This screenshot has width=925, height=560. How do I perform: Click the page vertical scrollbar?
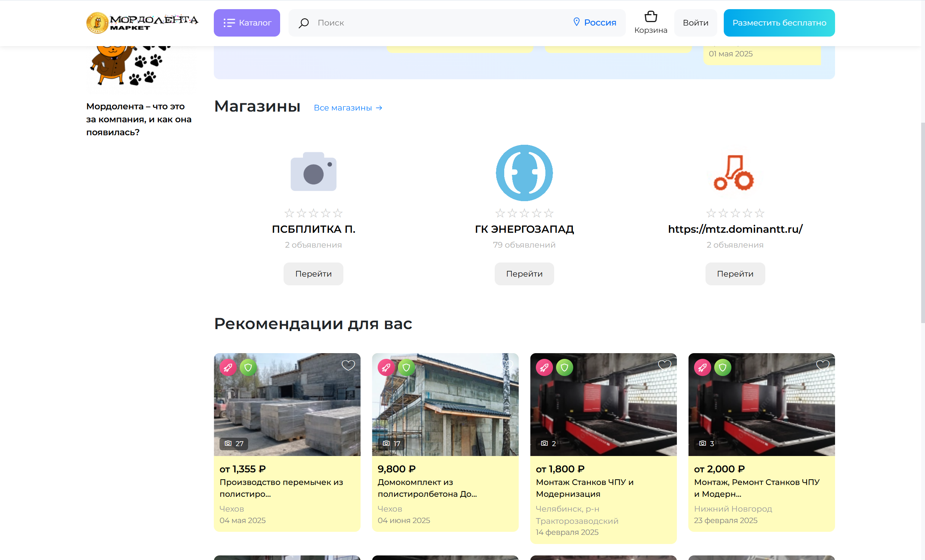click(922, 223)
